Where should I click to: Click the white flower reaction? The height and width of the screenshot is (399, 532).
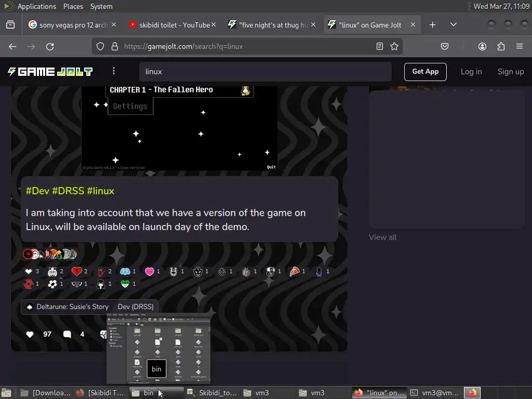click(x=56, y=284)
